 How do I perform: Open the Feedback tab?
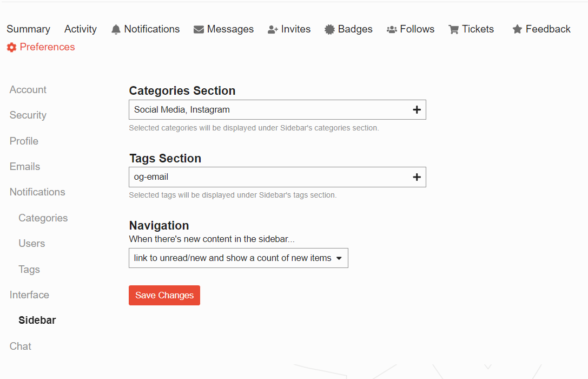(541, 29)
